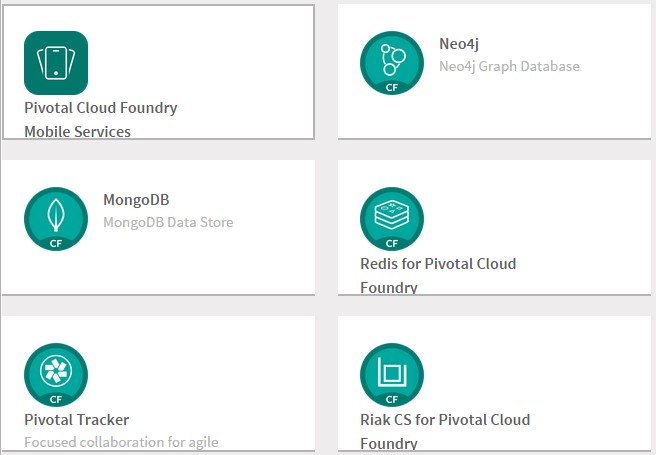The width and height of the screenshot is (656, 455).
Task: Click the MongoDB leaf icon
Action: pyautogui.click(x=56, y=219)
